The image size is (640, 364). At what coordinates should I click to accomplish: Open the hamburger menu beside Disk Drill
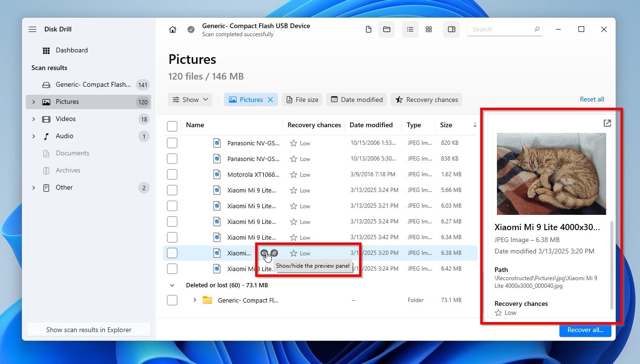coord(32,30)
